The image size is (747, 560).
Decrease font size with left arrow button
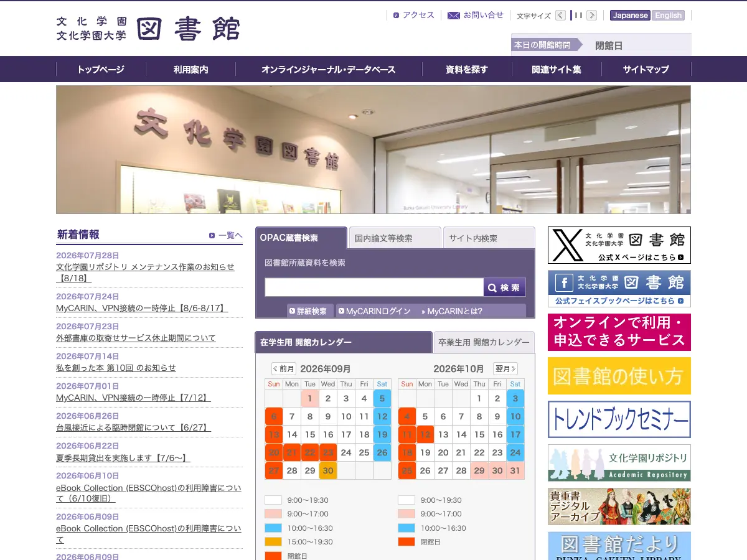coord(561,16)
